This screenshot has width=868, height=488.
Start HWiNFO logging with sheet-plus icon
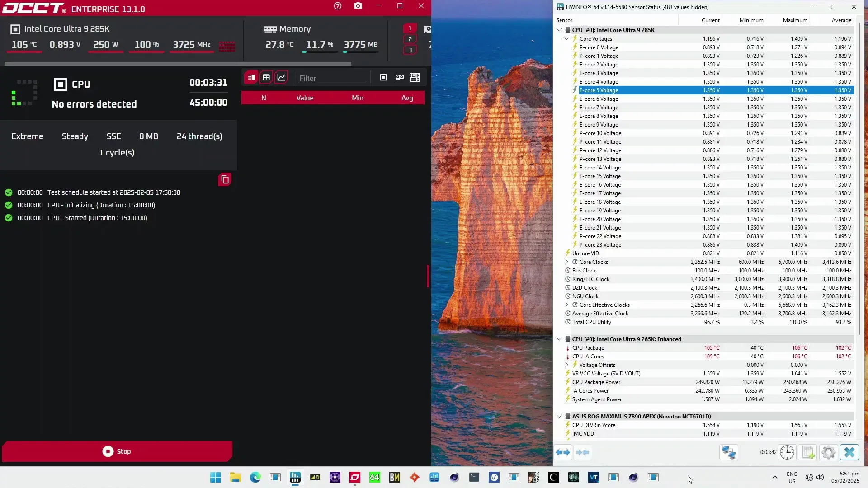(808, 452)
